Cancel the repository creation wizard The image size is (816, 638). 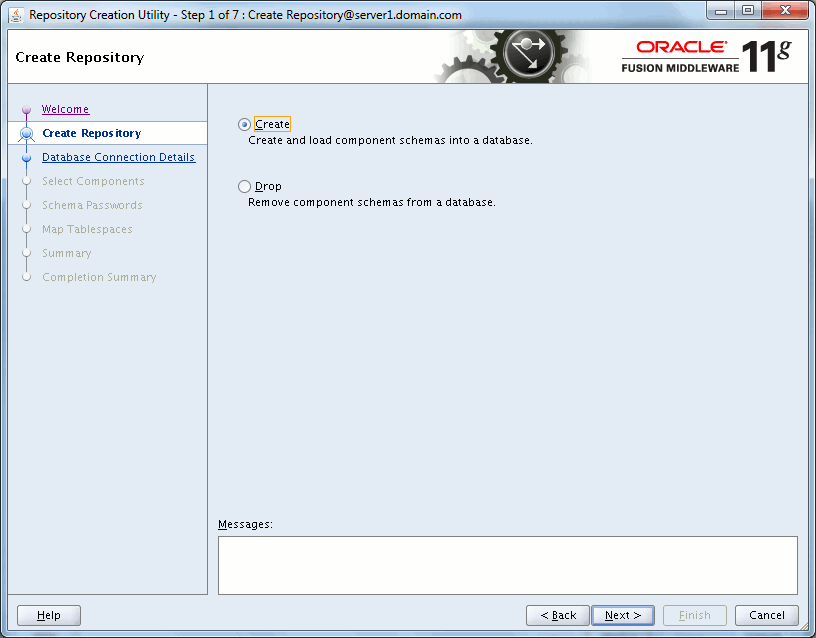[767, 615]
